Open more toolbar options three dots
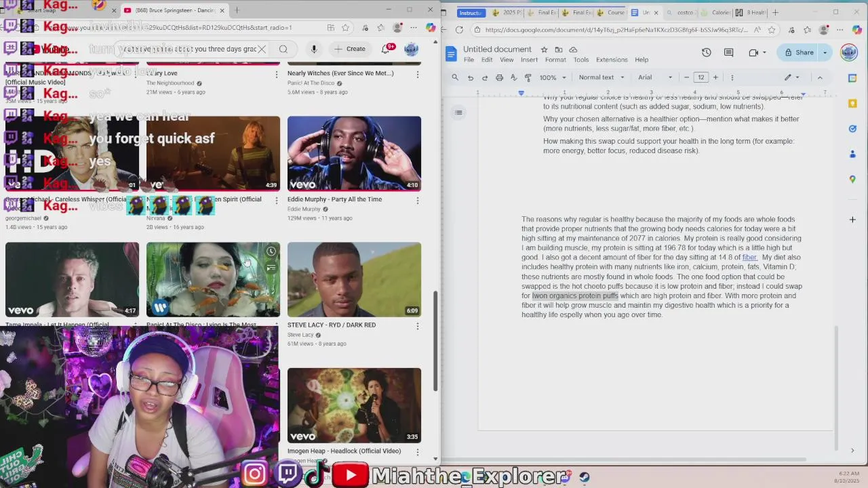Image resolution: width=868 pixels, height=488 pixels. tap(732, 77)
